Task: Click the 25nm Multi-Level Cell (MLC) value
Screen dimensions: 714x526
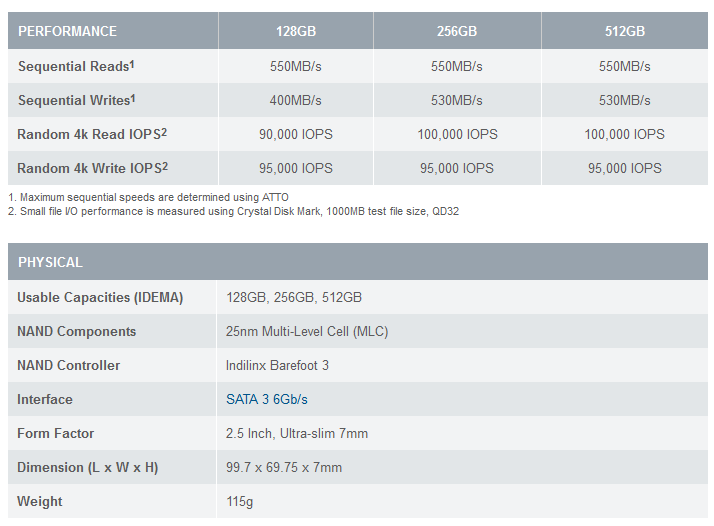Action: pyautogui.click(x=307, y=331)
